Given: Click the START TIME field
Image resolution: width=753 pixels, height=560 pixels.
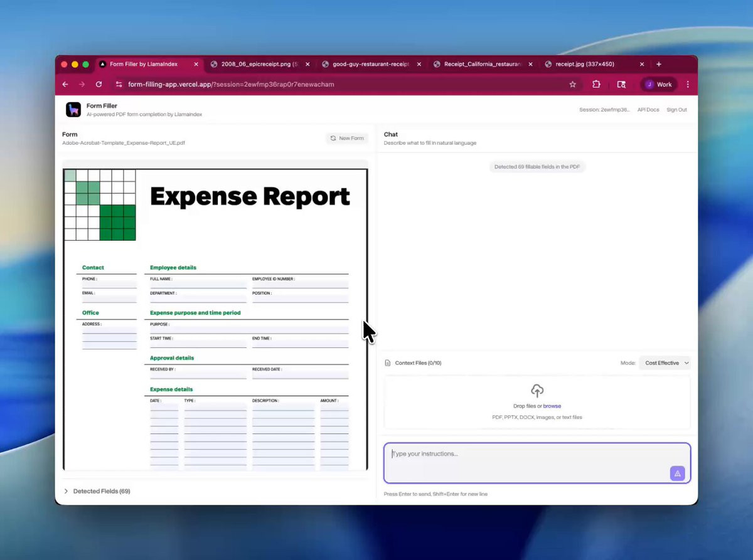Looking at the screenshot, I should 198,344.
